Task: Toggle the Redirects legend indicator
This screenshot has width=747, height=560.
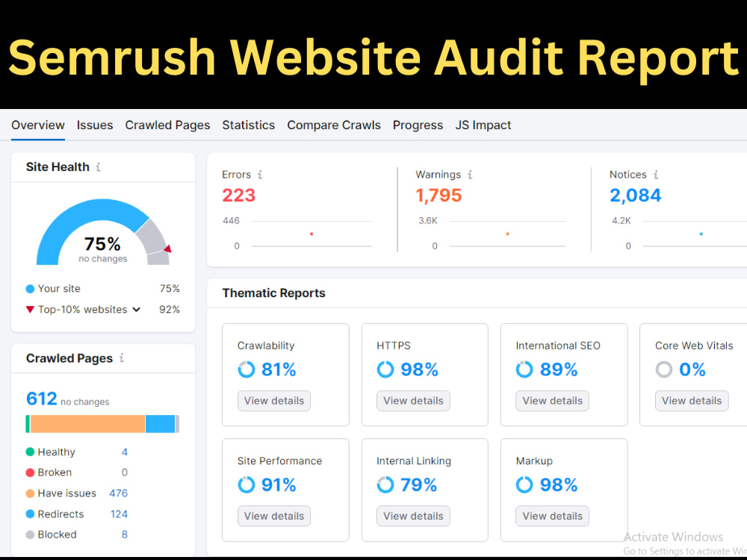Action: coord(29,514)
